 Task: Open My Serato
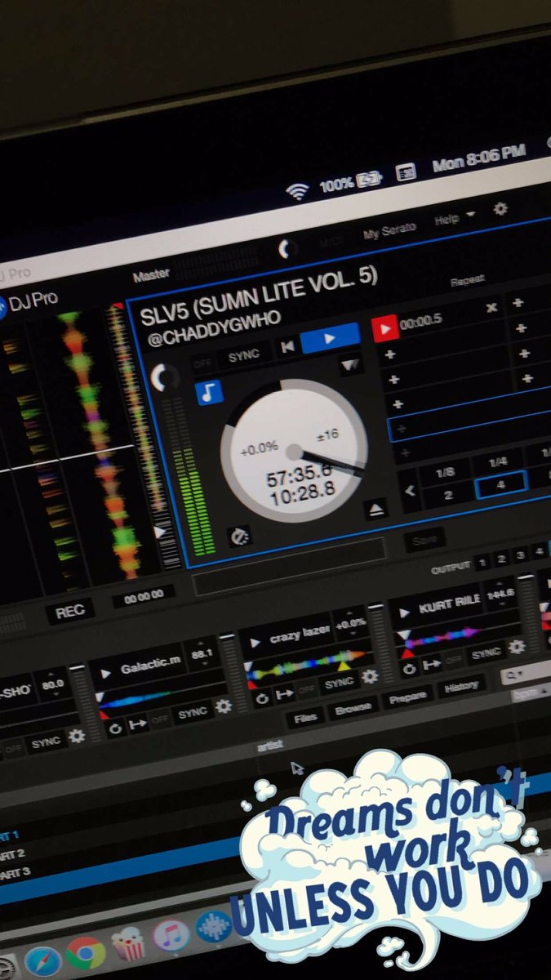click(x=389, y=231)
